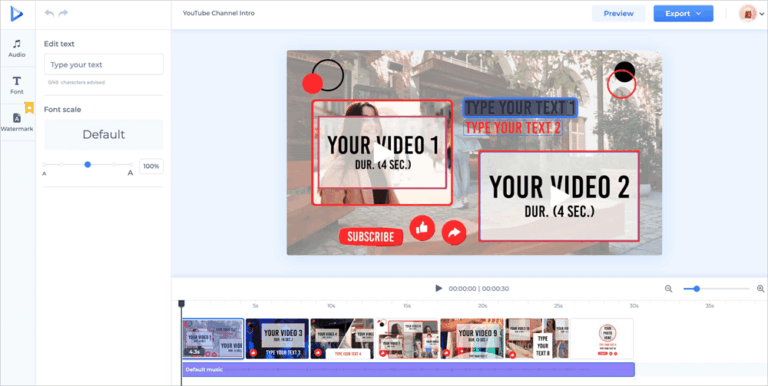
Task: Click the Preview button
Action: tap(618, 14)
